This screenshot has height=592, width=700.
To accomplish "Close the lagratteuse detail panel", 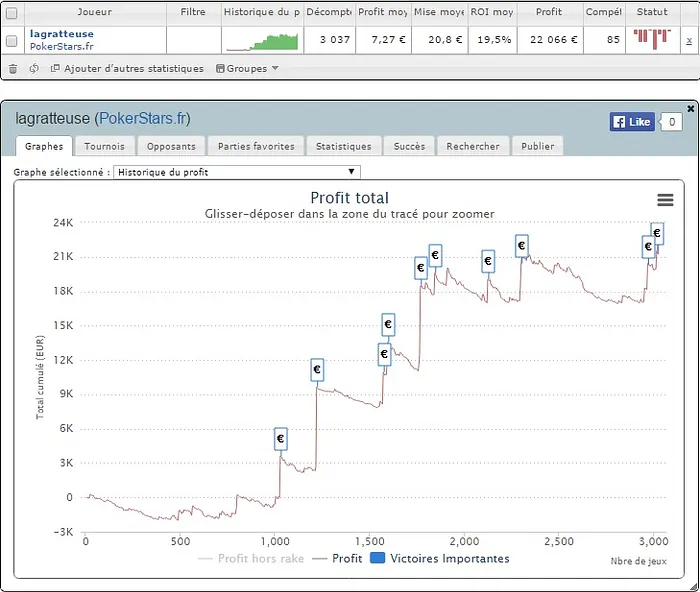I will click(x=691, y=108).
